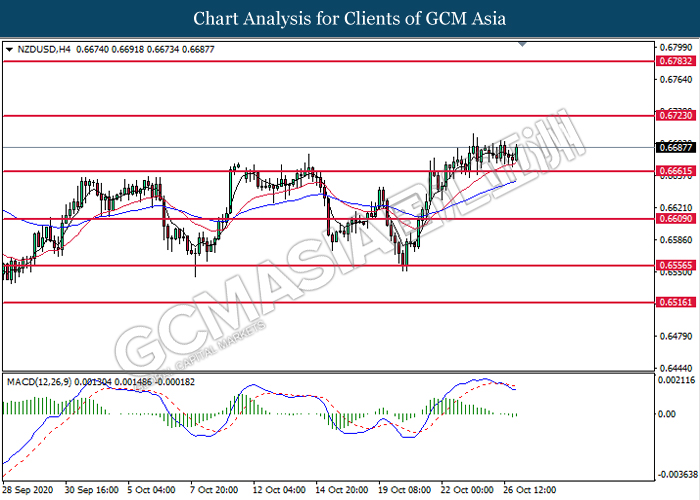
Task: Click the 12 Oct 04:00 time label
Action: click(x=279, y=490)
